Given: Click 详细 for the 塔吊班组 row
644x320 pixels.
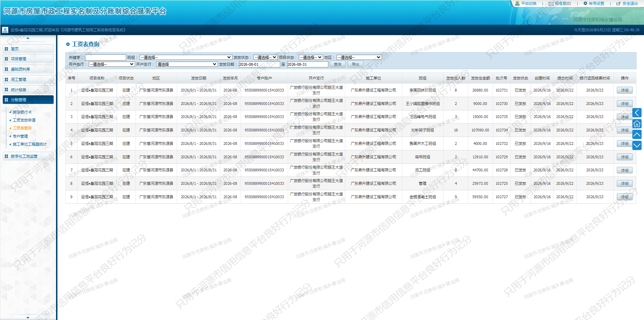Looking at the screenshot, I should pyautogui.click(x=625, y=157).
